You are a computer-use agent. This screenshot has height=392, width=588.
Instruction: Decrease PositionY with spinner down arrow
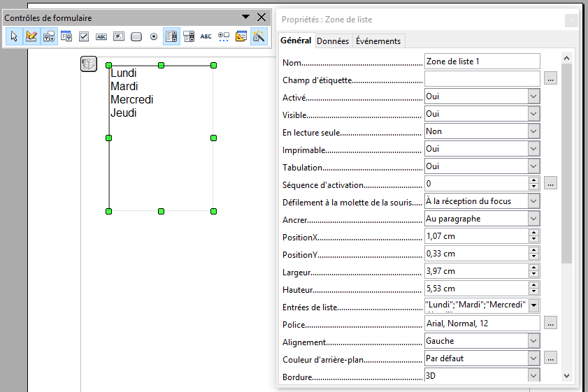[x=533, y=256]
